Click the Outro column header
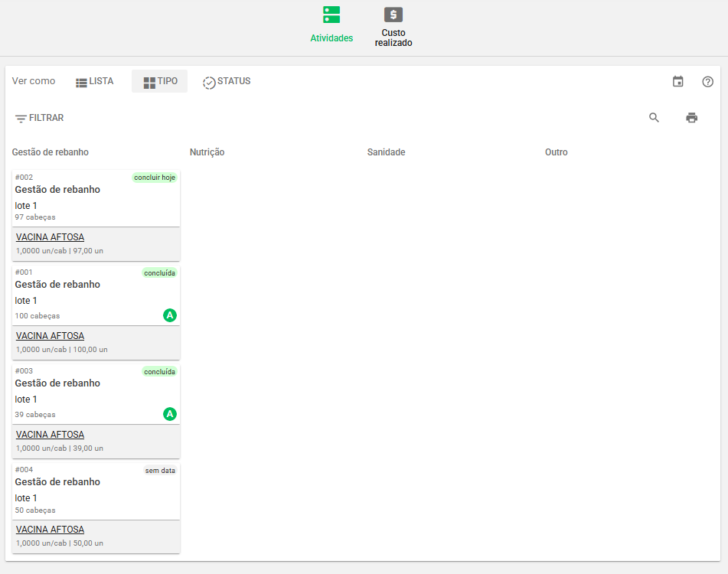 (557, 152)
